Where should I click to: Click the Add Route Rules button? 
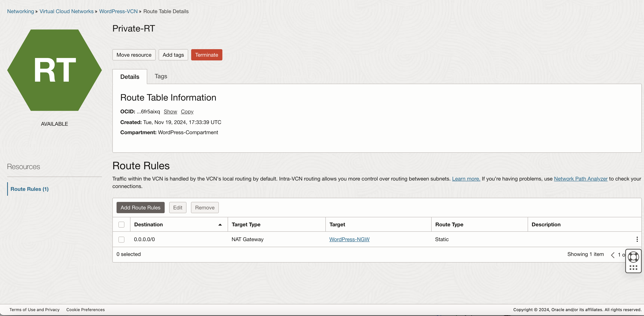pyautogui.click(x=140, y=207)
